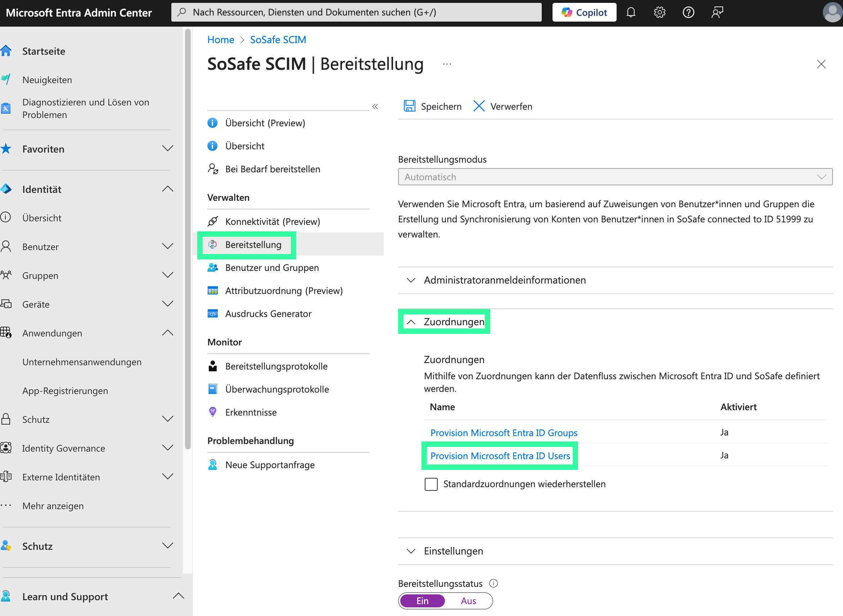
Task: Open the Bereitstellungsmodus dropdown
Action: 615,177
